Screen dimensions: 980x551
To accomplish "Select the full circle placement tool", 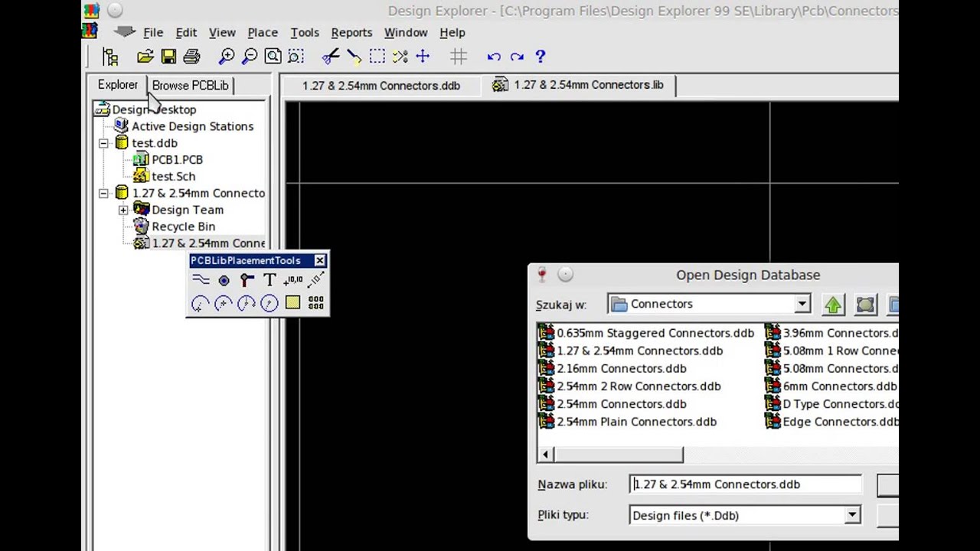I will [269, 304].
